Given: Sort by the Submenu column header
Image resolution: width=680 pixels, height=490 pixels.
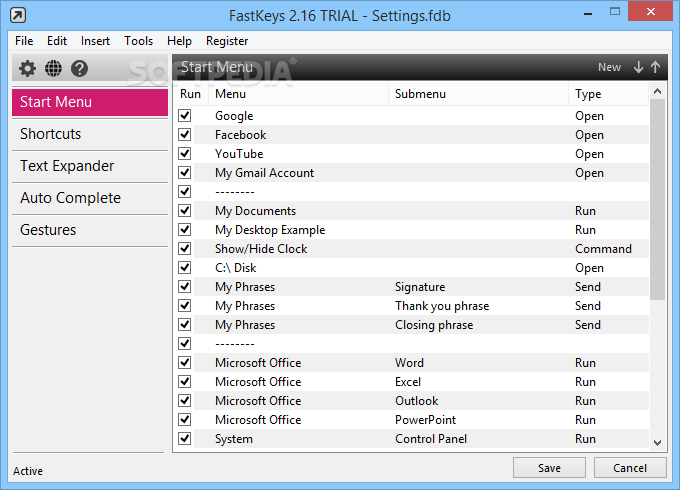Looking at the screenshot, I should tap(478, 94).
